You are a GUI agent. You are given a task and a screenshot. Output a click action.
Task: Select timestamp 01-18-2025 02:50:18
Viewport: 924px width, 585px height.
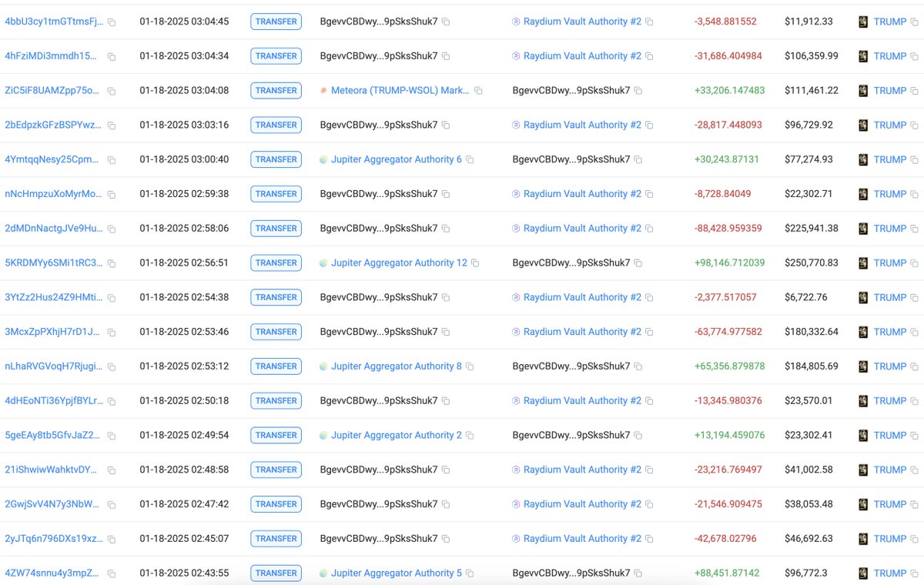click(184, 400)
